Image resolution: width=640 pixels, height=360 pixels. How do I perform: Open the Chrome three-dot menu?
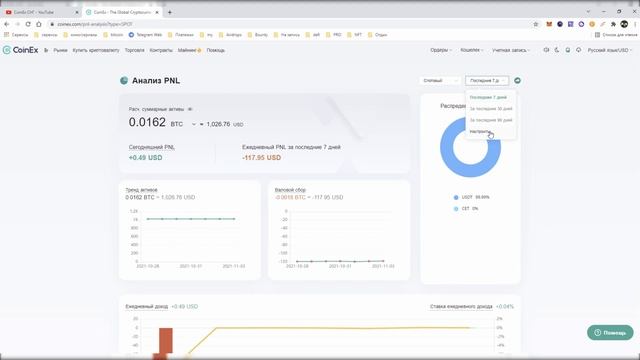point(635,24)
